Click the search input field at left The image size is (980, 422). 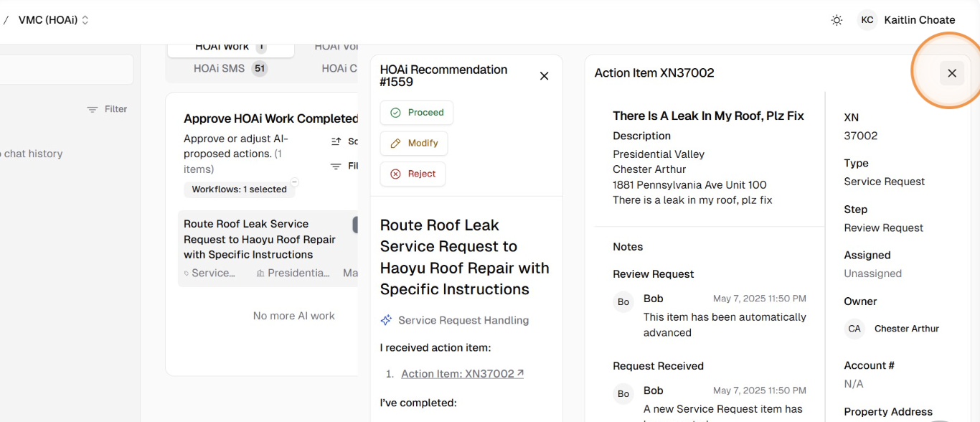point(65,70)
